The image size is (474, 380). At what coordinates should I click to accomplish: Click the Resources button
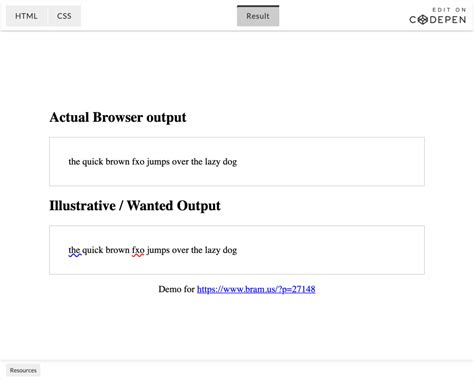pyautogui.click(x=23, y=370)
